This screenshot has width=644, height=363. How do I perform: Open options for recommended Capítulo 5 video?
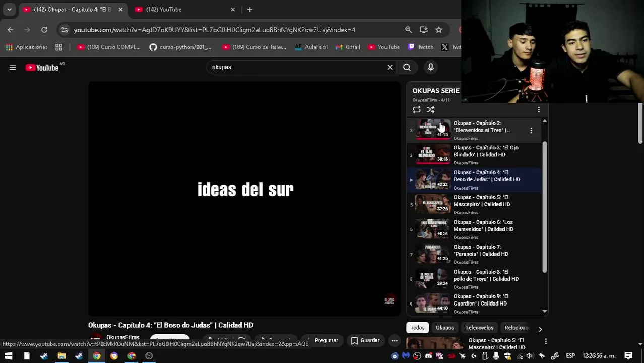545,342
